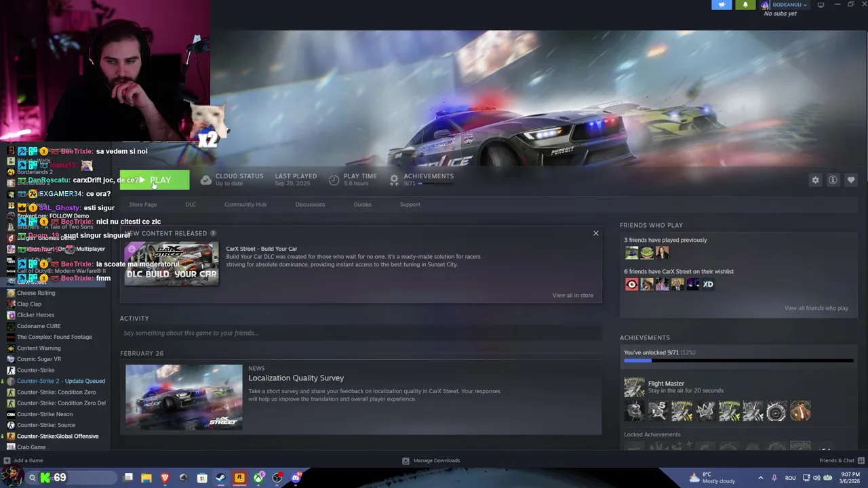Click View all friends who play
The width and height of the screenshot is (868, 488).
tap(816, 308)
